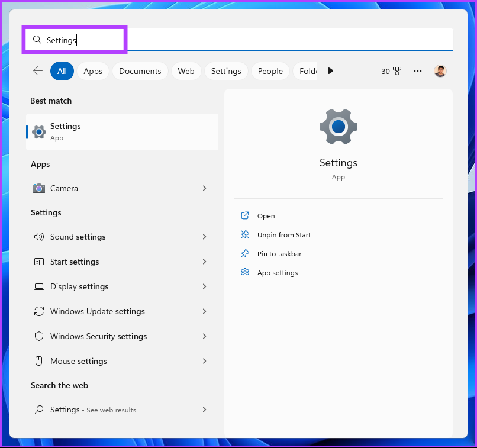Click Open in the Settings preview pane
477x448 pixels.
(x=266, y=216)
